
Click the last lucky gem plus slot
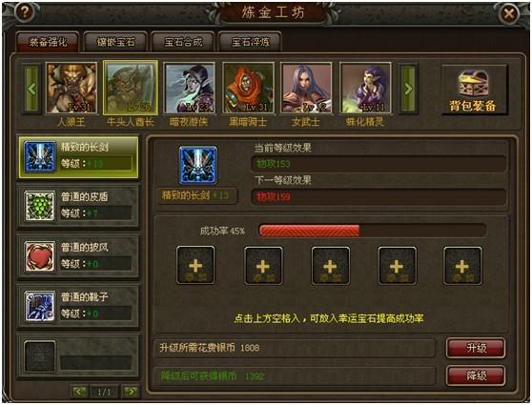(x=462, y=265)
